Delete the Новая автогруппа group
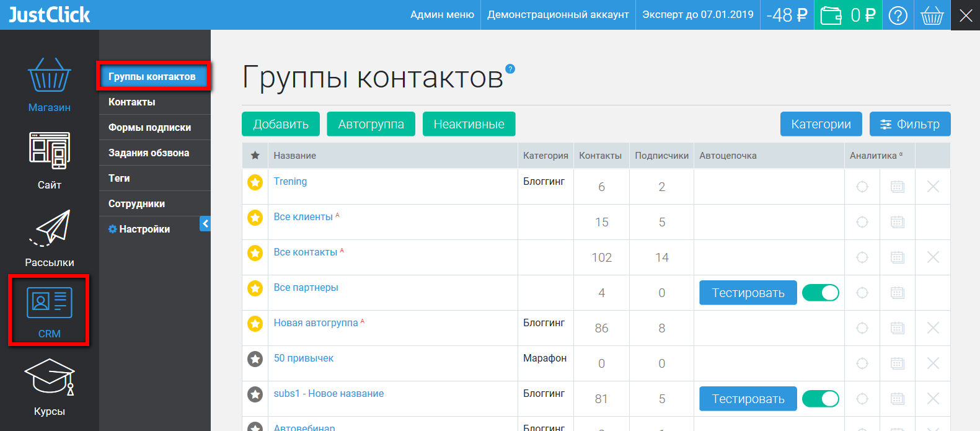 point(933,328)
